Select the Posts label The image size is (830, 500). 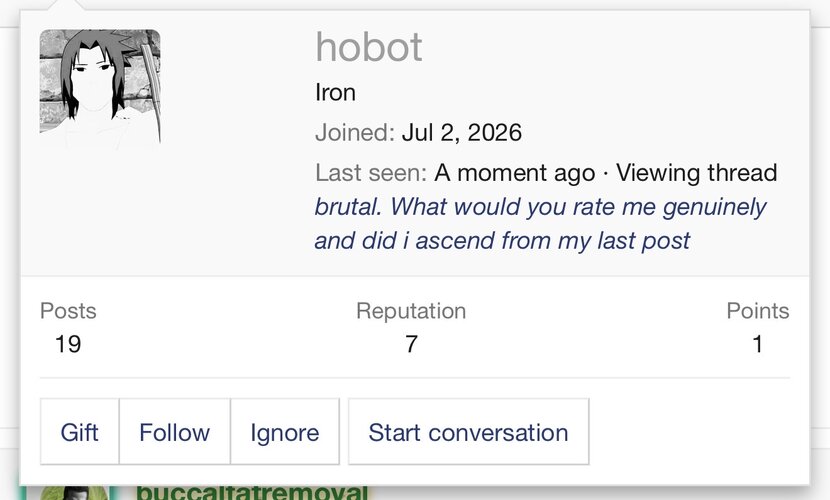click(68, 311)
